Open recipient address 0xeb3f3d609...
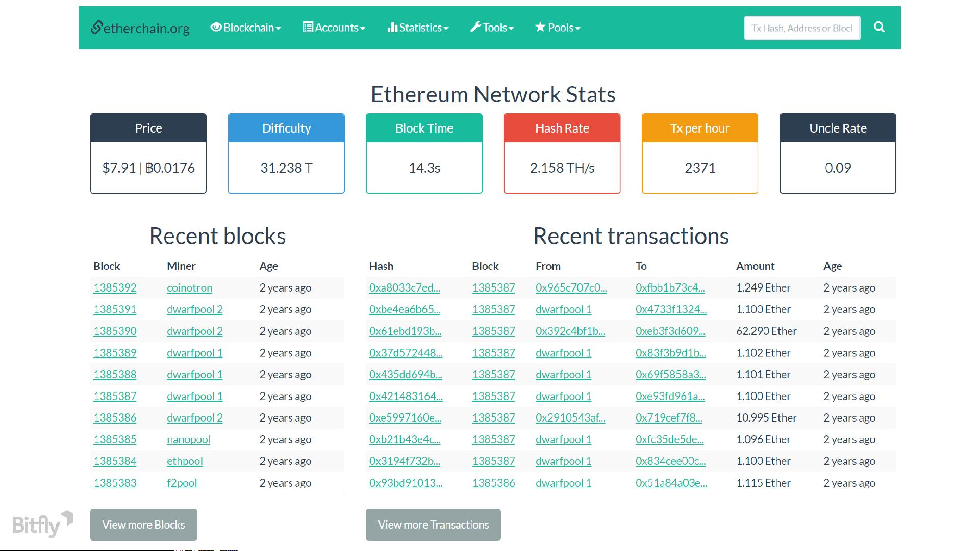The width and height of the screenshot is (980, 551). [x=670, y=331]
